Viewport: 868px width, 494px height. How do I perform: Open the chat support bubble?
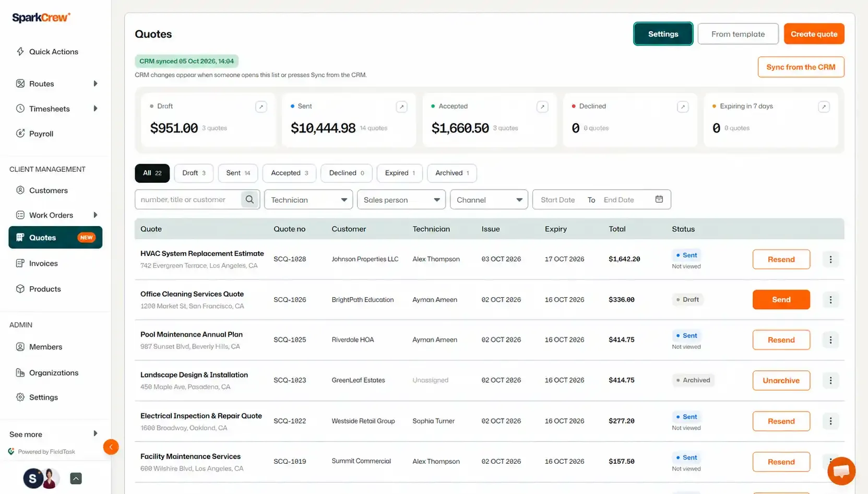click(841, 471)
